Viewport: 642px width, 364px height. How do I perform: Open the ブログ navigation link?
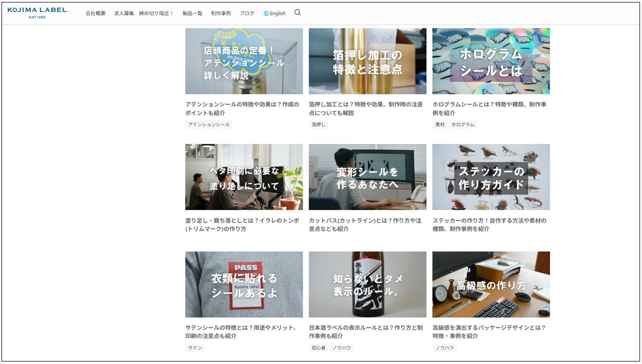(x=247, y=14)
